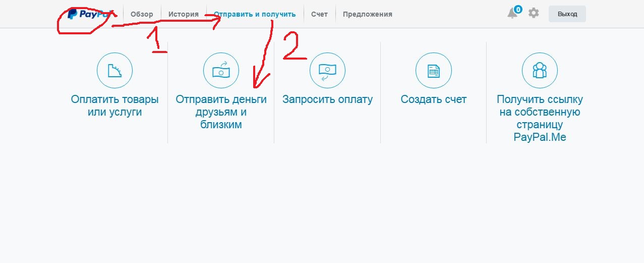
Task: Click the send money to friends icon
Action: [x=221, y=71]
